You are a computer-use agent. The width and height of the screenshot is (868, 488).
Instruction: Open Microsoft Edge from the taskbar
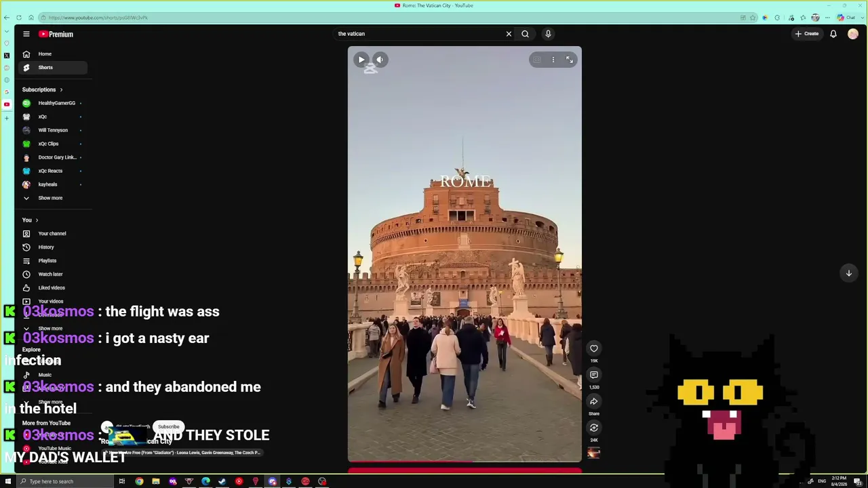click(205, 482)
